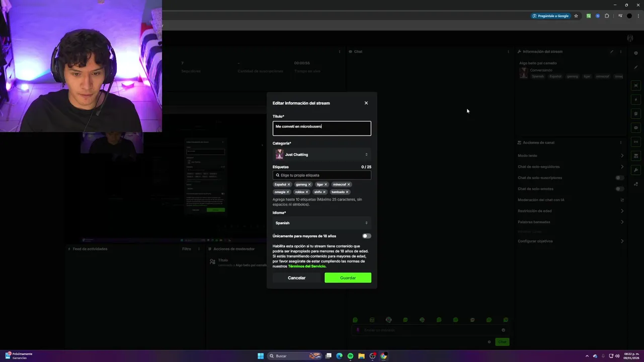This screenshot has height=362, width=644.
Task: Click the wrench sidebar icon
Action: [636, 170]
